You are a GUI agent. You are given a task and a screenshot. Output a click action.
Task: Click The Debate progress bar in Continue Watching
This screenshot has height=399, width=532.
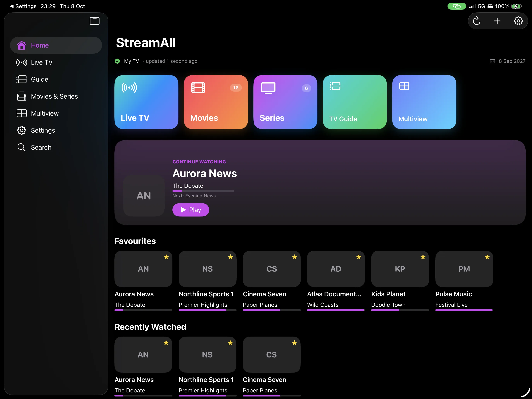pyautogui.click(x=203, y=191)
